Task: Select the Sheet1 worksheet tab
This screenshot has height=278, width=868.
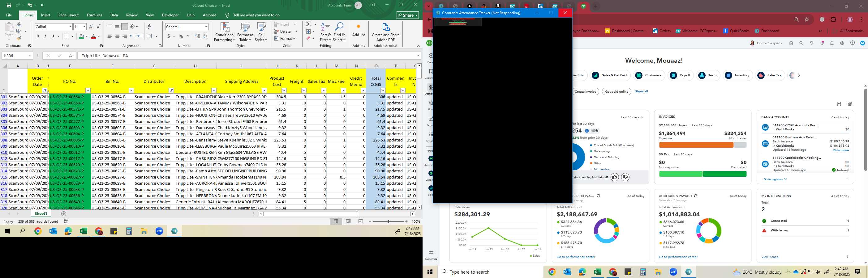Action: point(41,214)
